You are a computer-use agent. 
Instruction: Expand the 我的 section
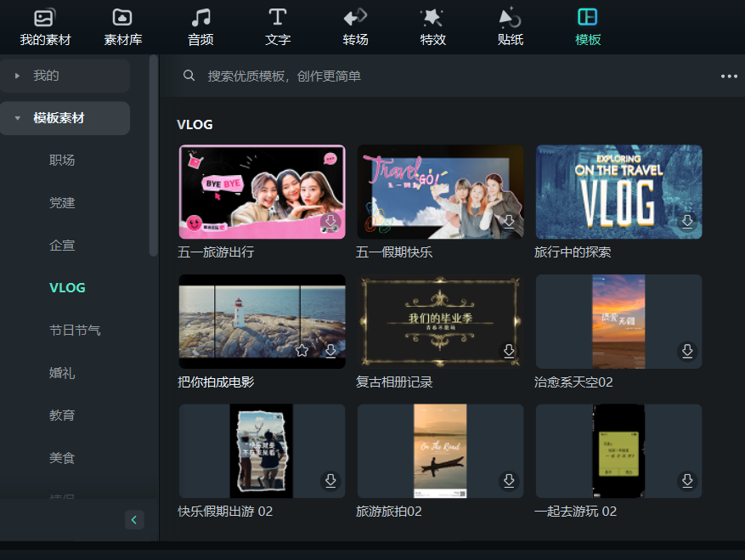[17, 76]
